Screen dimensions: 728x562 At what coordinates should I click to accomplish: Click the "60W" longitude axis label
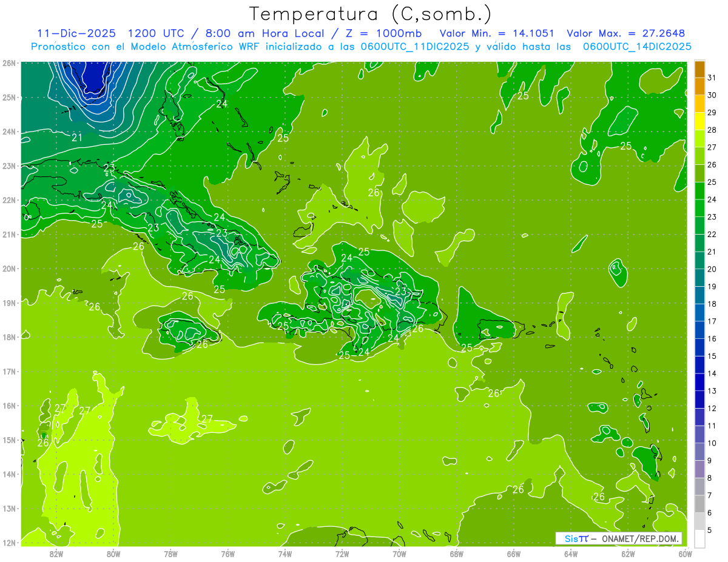coord(686,554)
